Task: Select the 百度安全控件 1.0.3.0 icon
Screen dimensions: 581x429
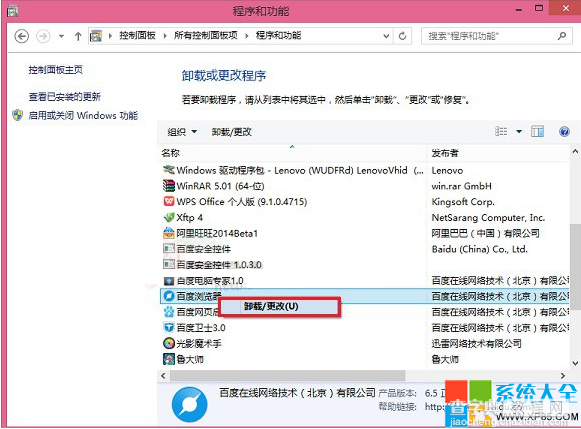Action: pos(169,264)
